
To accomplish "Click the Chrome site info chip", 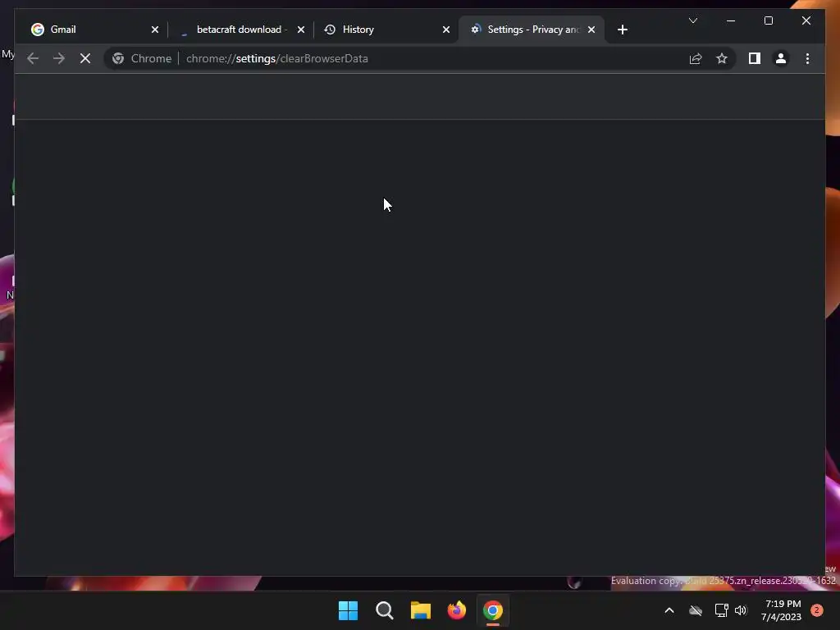I will click(x=142, y=58).
